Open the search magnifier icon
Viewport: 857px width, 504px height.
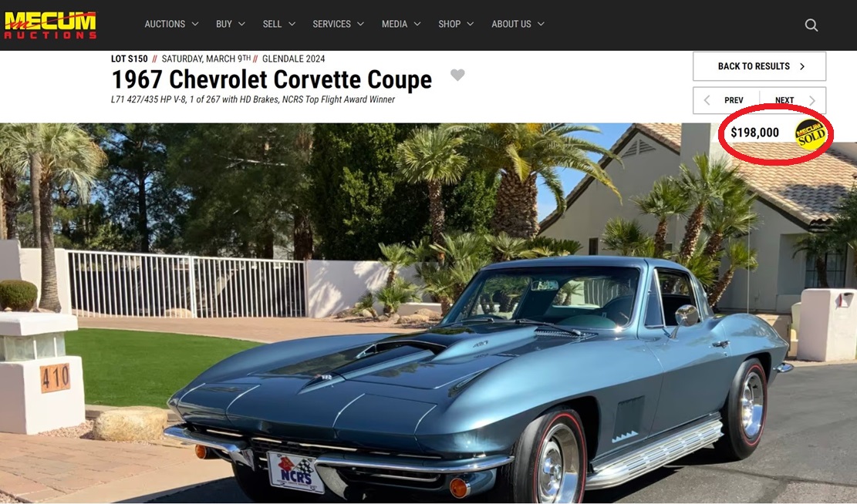(x=811, y=25)
